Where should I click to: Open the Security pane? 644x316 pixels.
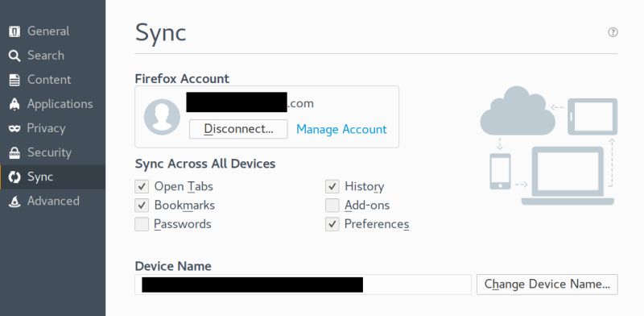[x=52, y=152]
